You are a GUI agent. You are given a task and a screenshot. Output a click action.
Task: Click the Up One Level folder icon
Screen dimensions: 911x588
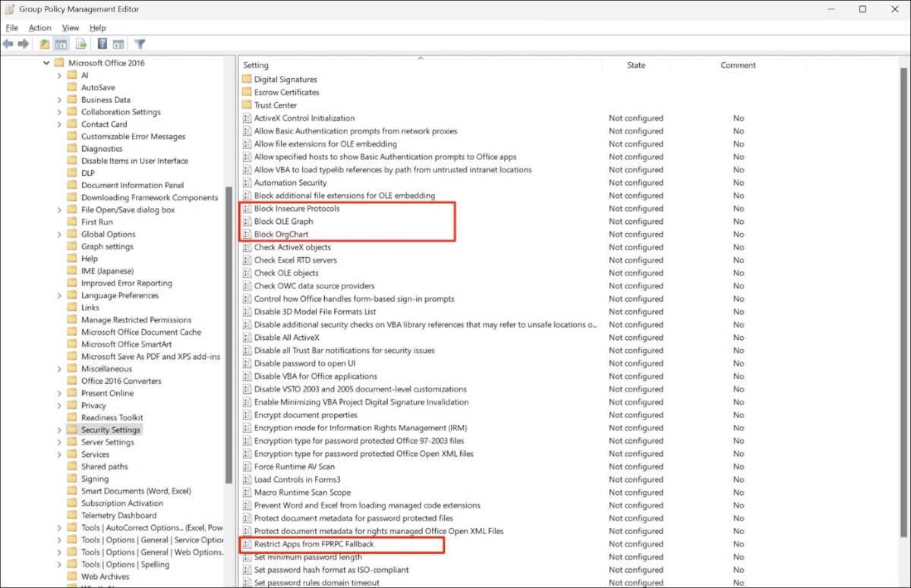click(45, 44)
